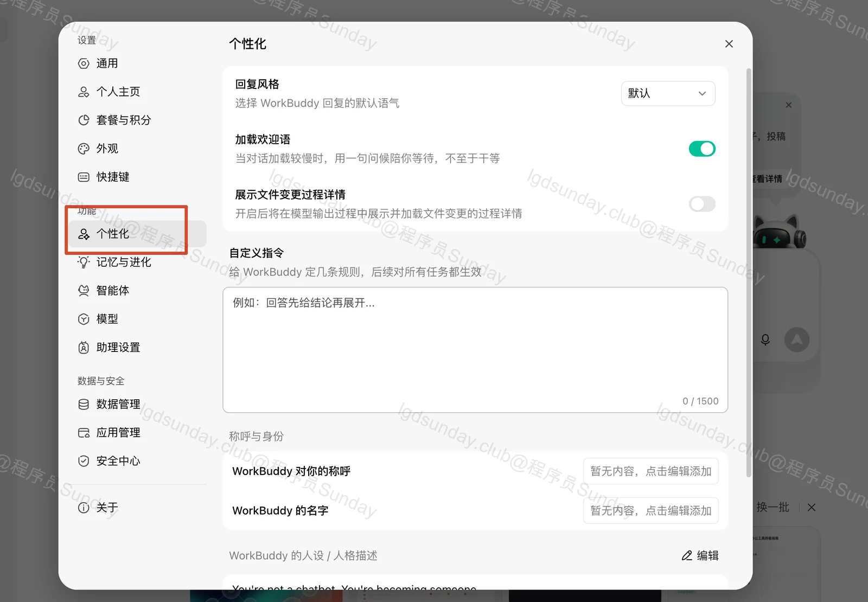The width and height of the screenshot is (868, 602).
Task: Click the 数据管理 database icon
Action: pos(84,404)
